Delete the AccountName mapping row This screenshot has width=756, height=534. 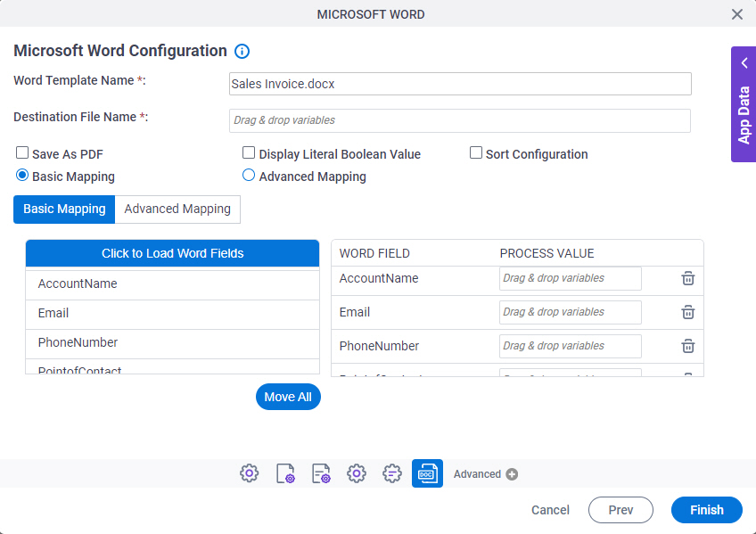pos(688,278)
